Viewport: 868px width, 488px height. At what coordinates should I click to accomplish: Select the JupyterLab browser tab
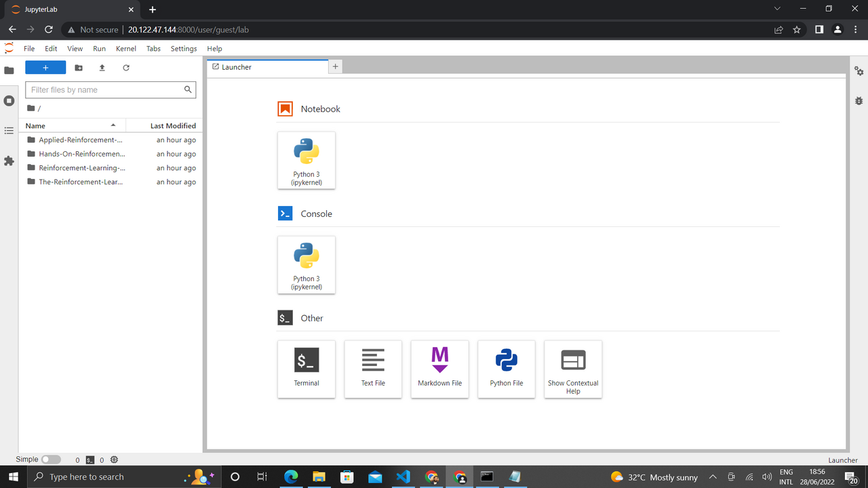[72, 9]
